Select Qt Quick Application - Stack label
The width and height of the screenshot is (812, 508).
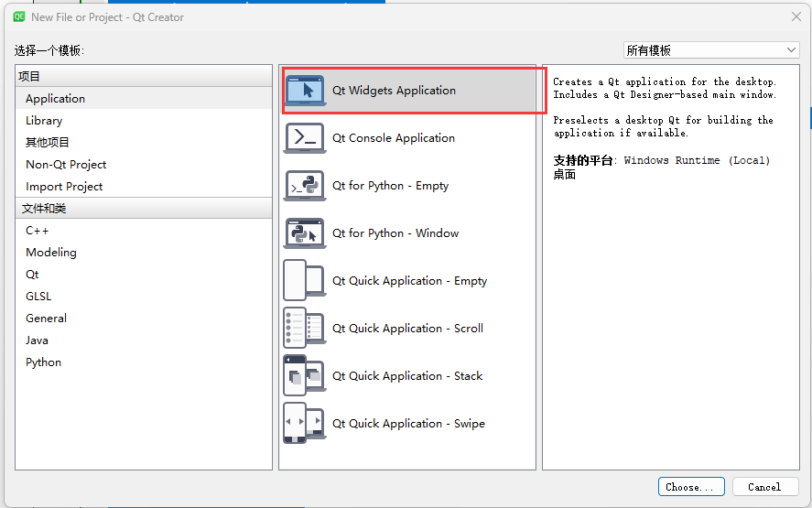coord(407,376)
